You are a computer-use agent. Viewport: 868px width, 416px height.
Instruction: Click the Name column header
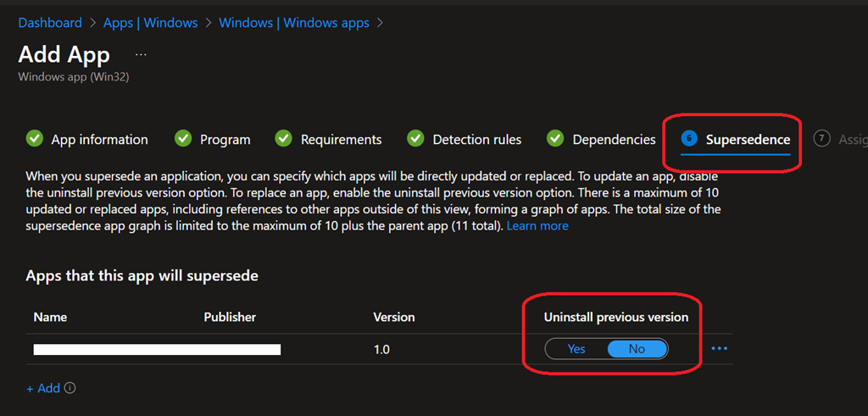pos(50,317)
